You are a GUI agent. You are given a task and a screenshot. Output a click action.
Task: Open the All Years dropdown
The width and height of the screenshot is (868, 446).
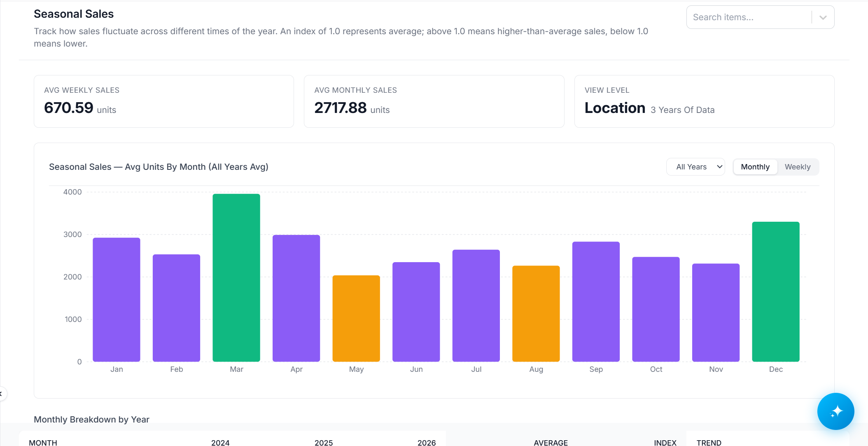695,167
